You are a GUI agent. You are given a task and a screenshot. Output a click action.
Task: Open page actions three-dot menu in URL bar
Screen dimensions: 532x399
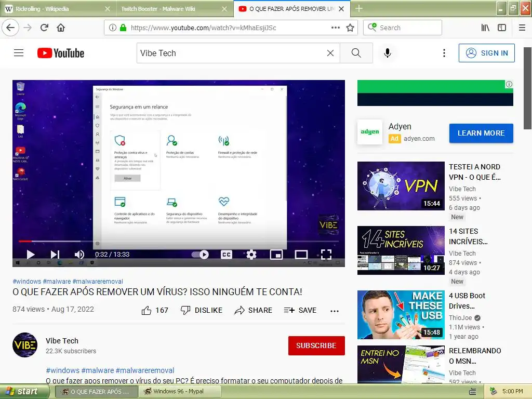pyautogui.click(x=335, y=28)
